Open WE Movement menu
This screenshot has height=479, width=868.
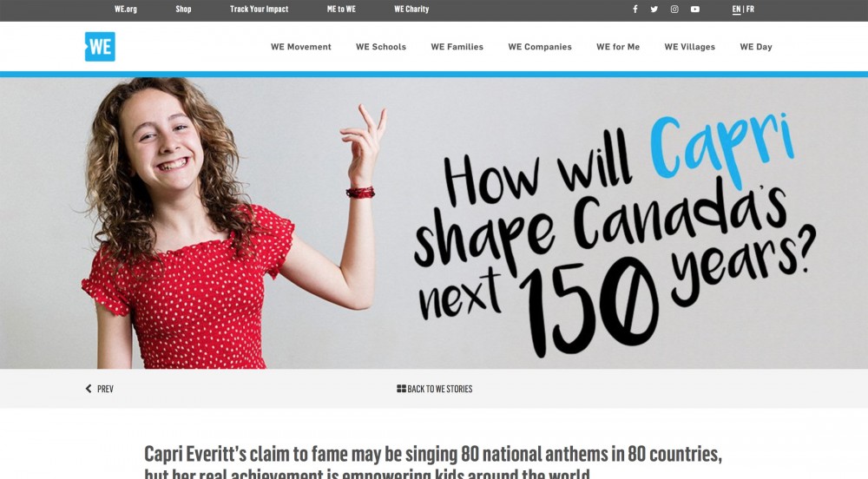[300, 47]
